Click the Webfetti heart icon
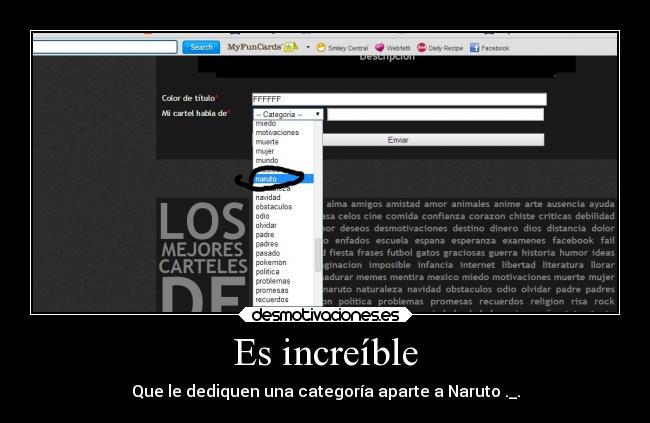650x423 pixels. tap(379, 48)
